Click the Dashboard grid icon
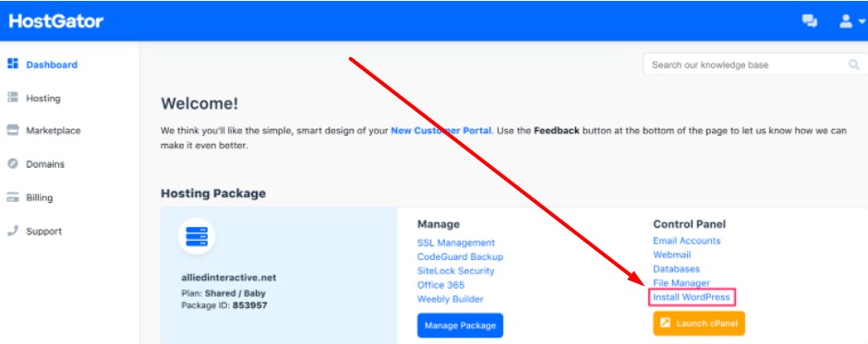The height and width of the screenshot is (344, 868). click(13, 64)
